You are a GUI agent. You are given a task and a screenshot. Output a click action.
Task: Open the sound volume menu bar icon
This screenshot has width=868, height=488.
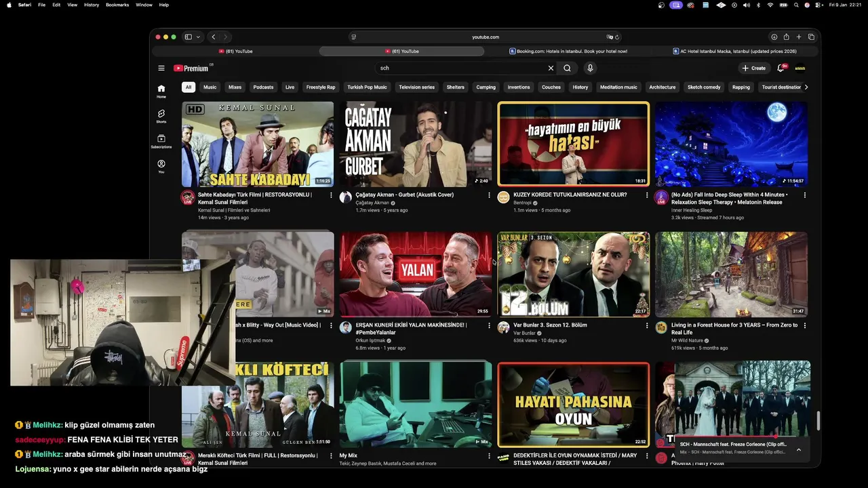[x=746, y=5]
